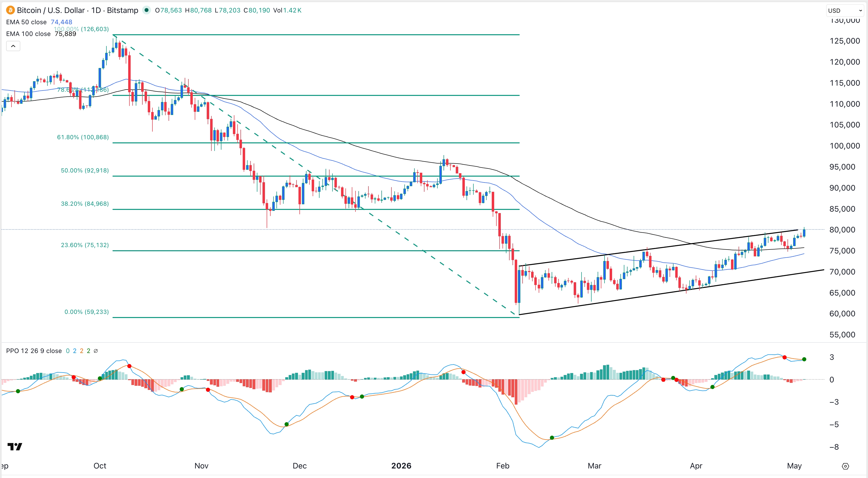Click the low price L78,203
Viewport: 868px width, 478px height.
(228, 11)
